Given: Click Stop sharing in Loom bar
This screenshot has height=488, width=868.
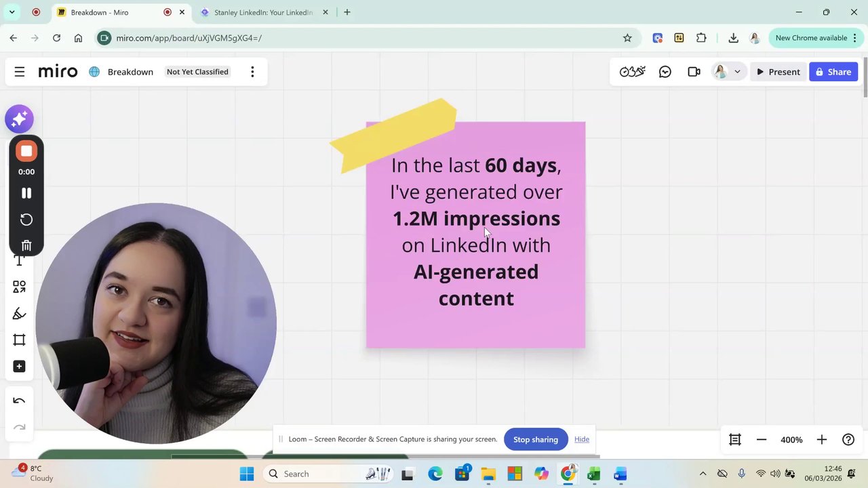Looking at the screenshot, I should click(x=536, y=439).
